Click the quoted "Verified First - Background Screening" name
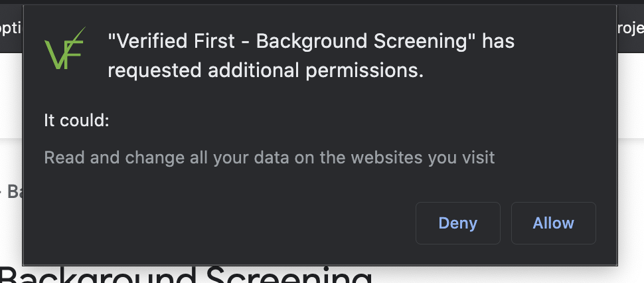 (291, 41)
